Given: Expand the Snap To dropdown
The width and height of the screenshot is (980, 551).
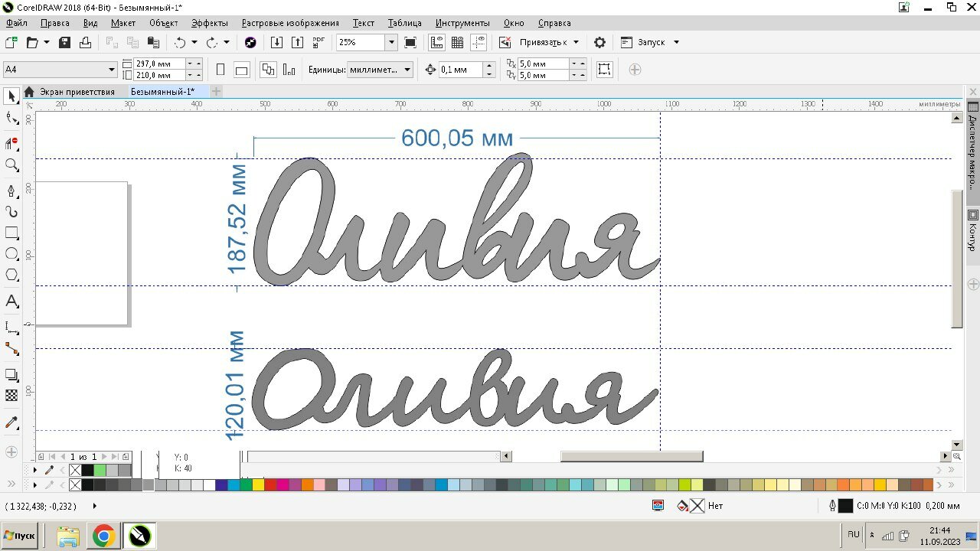Looking at the screenshot, I should click(576, 42).
